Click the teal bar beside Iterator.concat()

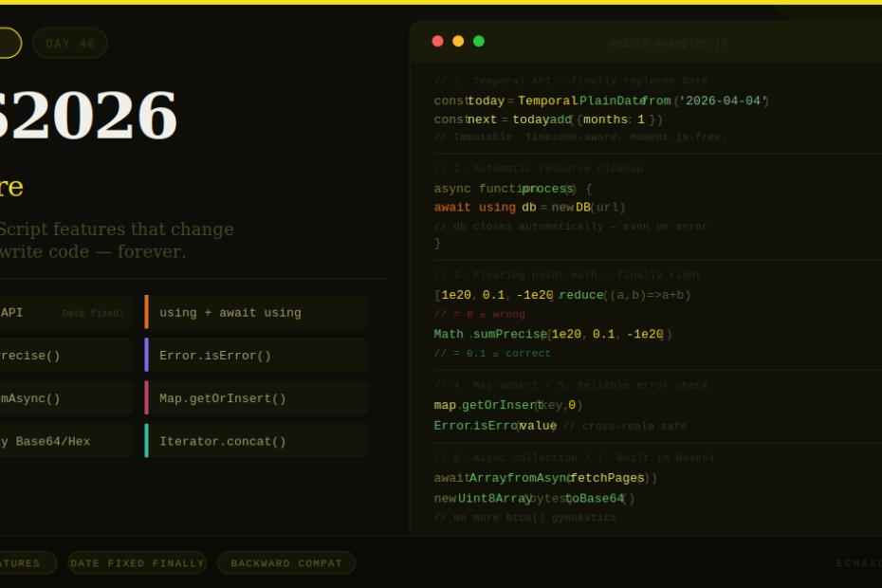click(x=146, y=441)
